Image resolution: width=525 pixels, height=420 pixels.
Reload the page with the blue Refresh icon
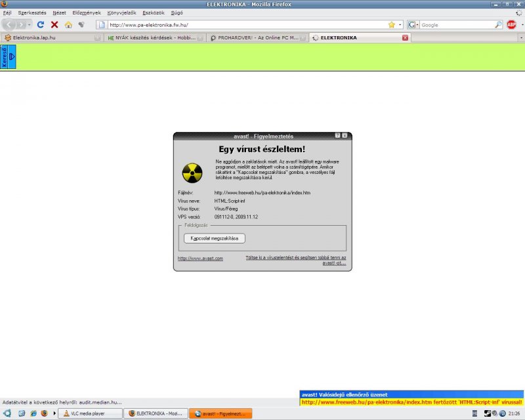click(x=41, y=25)
